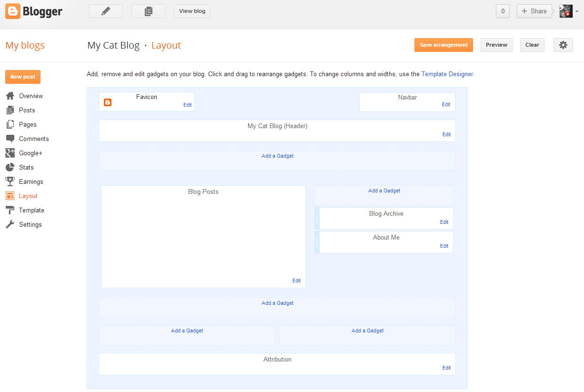Click the Stats pie chart icon
Screen dimensions: 584x392
coord(10,167)
